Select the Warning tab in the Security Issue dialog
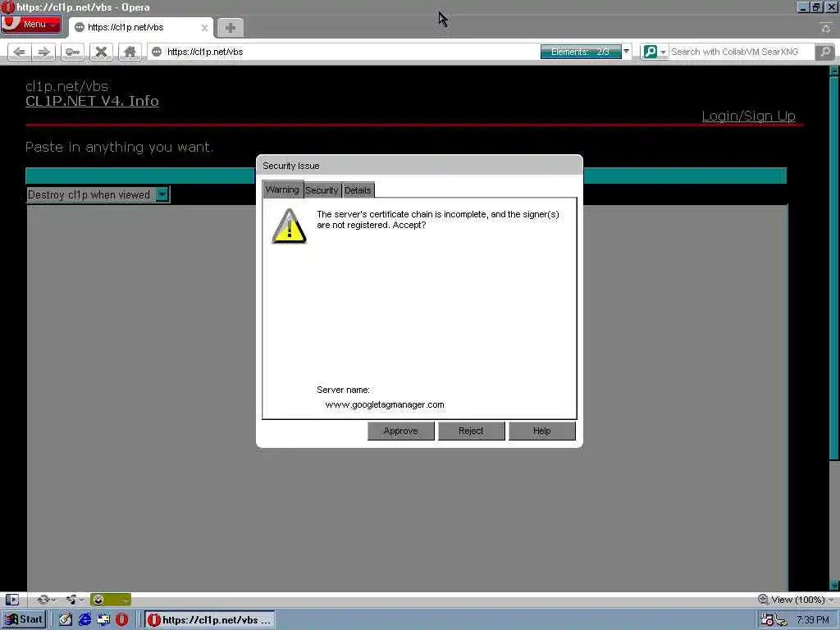This screenshot has width=840, height=630. coord(282,189)
